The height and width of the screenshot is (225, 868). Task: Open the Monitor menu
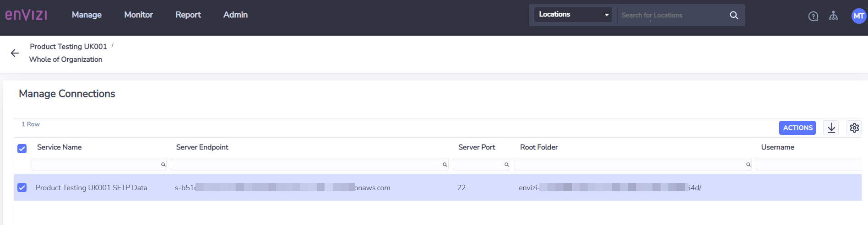[138, 15]
